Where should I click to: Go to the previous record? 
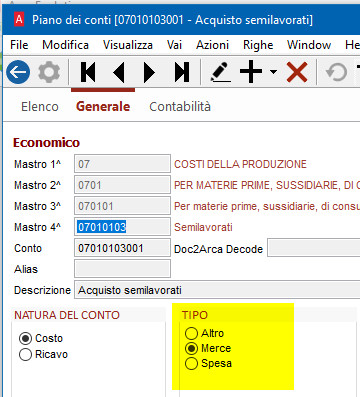(x=119, y=72)
